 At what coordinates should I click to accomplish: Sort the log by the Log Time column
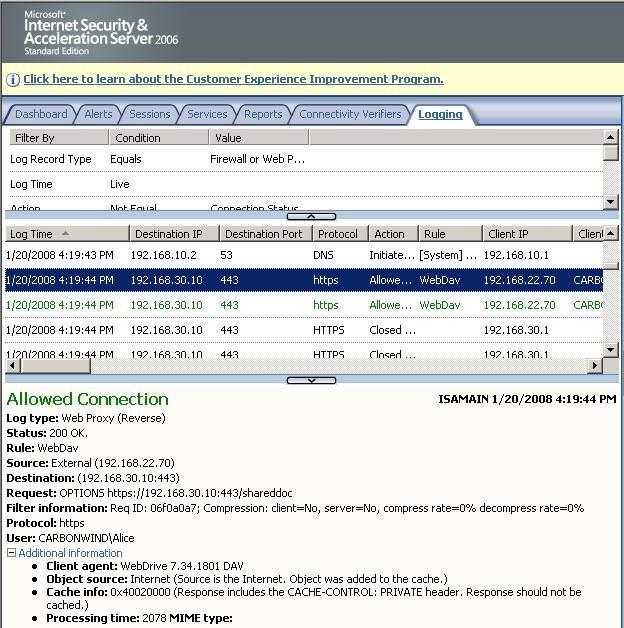click(x=67, y=234)
